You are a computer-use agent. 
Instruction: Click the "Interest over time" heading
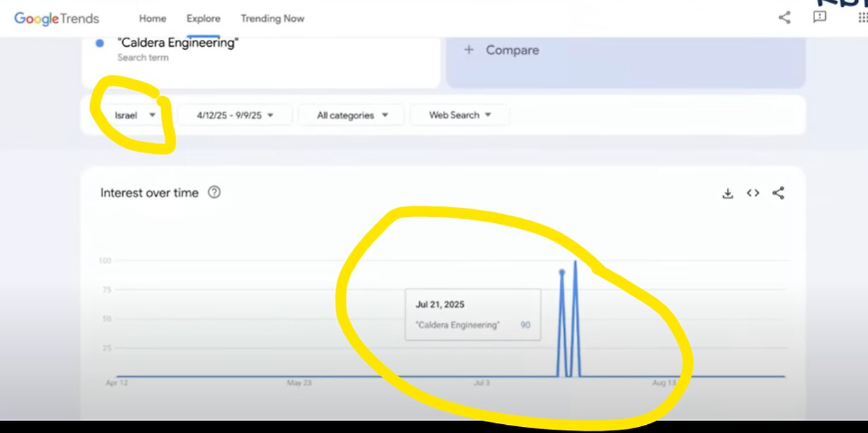(x=149, y=192)
